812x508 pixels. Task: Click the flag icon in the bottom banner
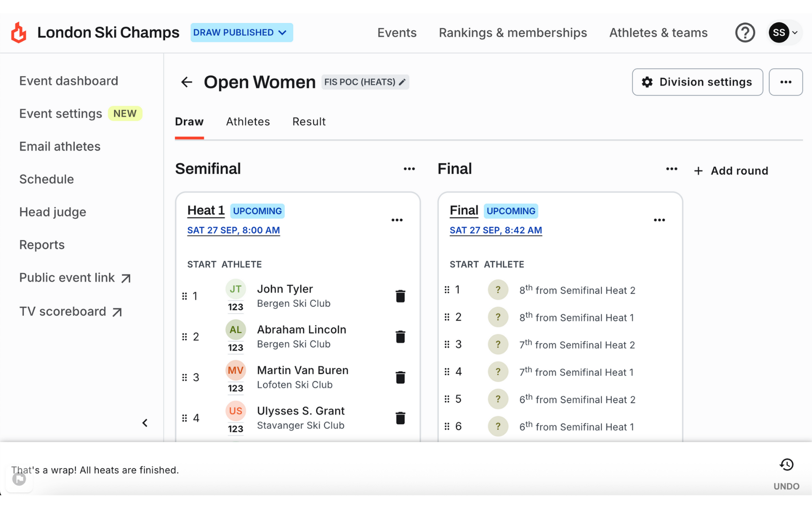click(x=19, y=478)
